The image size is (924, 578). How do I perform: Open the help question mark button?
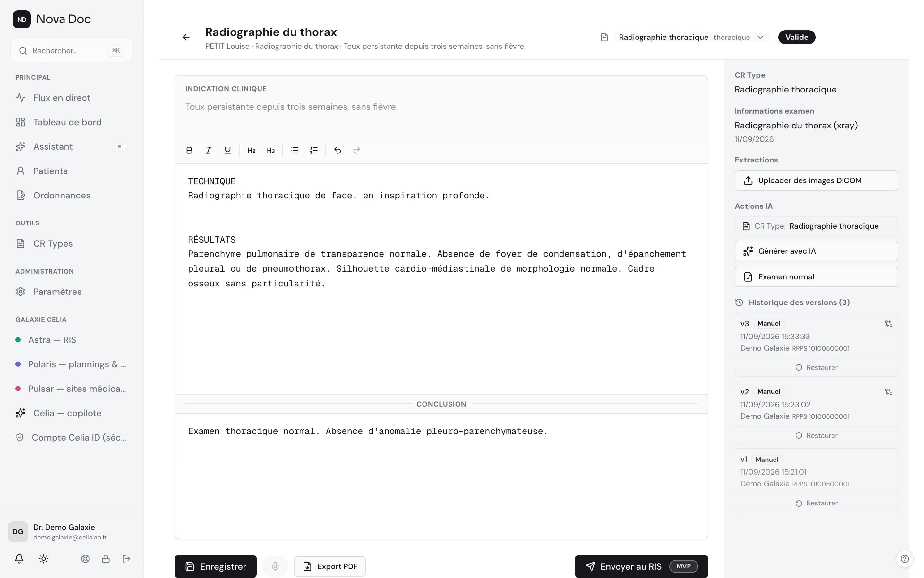coord(904,558)
